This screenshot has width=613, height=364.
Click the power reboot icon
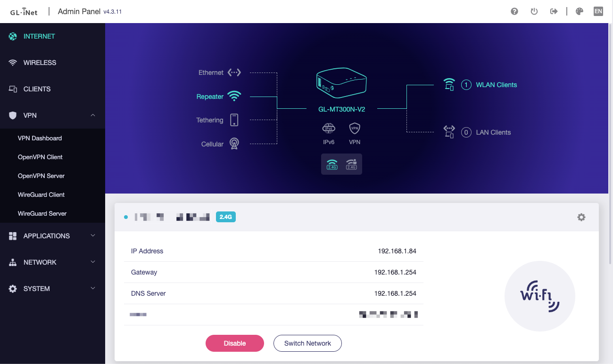point(534,11)
